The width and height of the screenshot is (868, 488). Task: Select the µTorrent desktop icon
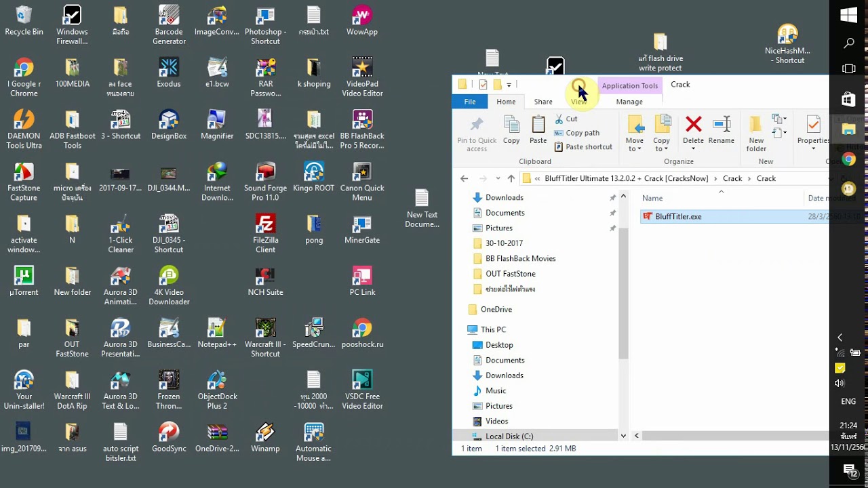point(24,281)
